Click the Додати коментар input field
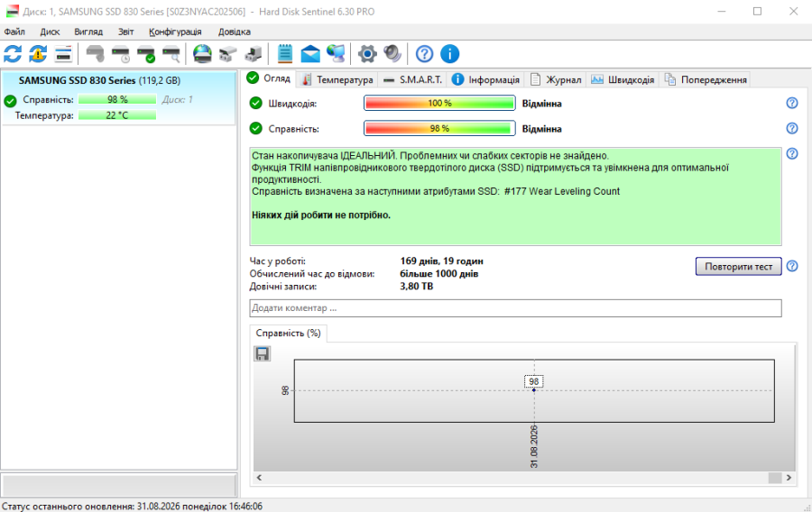812x512 pixels. click(x=515, y=308)
